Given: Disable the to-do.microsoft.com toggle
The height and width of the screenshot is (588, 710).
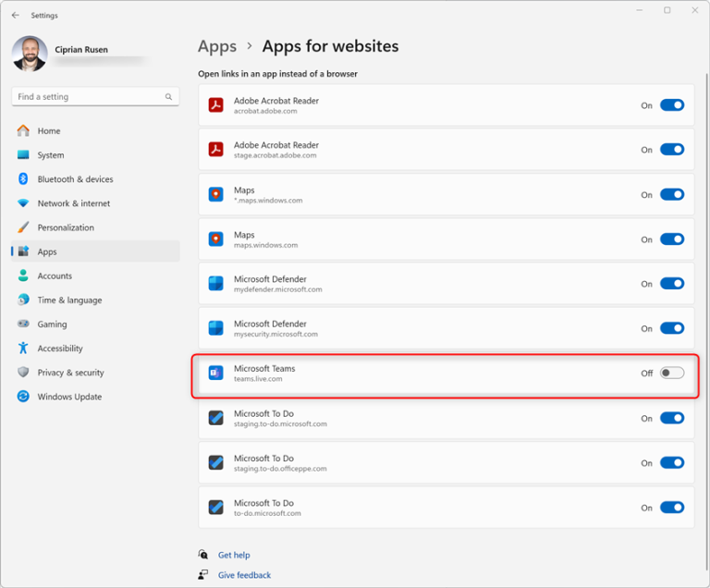Looking at the screenshot, I should (672, 508).
